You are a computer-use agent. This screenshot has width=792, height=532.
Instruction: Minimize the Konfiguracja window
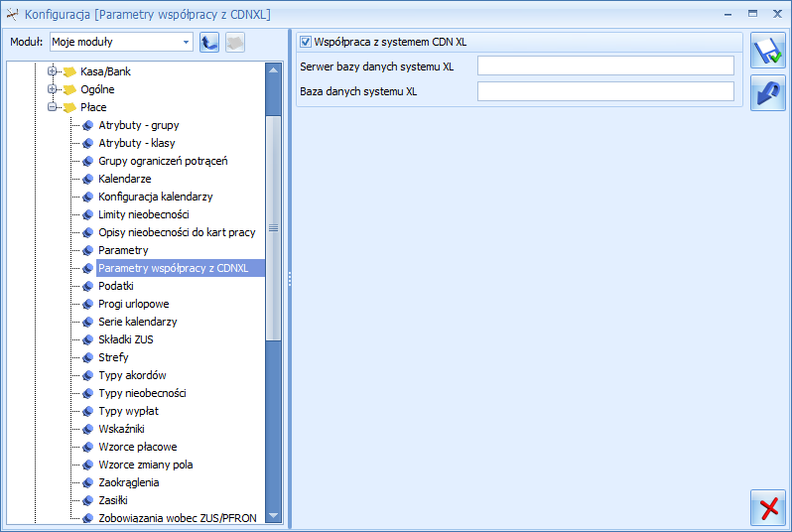pyautogui.click(x=727, y=15)
